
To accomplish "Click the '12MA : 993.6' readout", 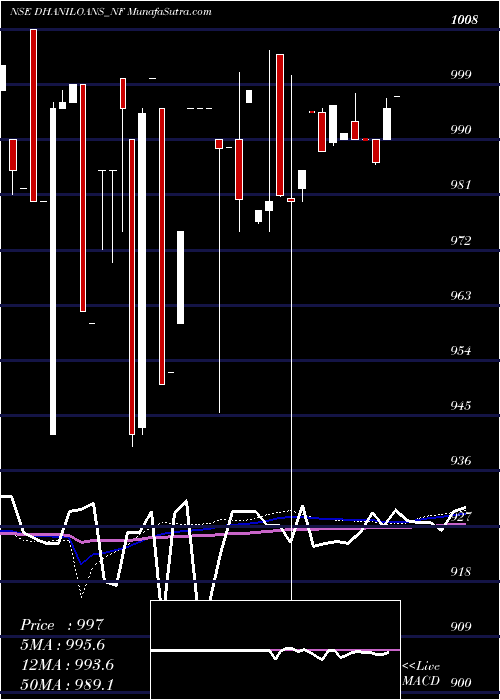I will (x=67, y=665).
